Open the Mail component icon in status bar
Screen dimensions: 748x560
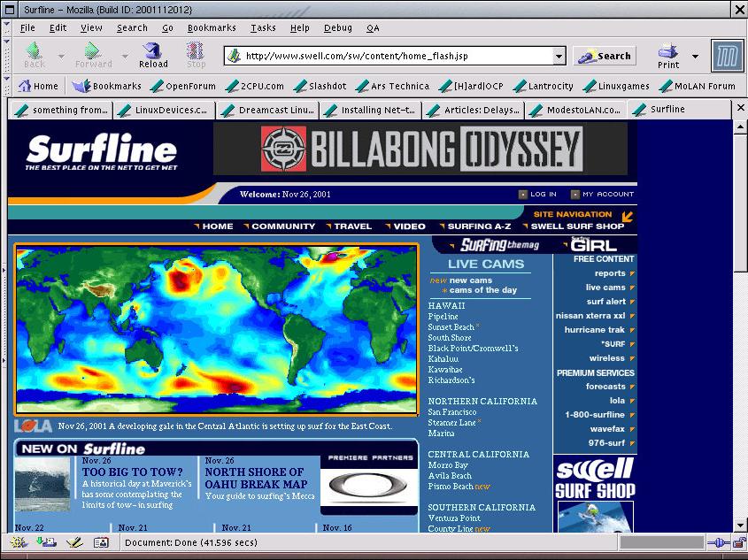click(46, 542)
